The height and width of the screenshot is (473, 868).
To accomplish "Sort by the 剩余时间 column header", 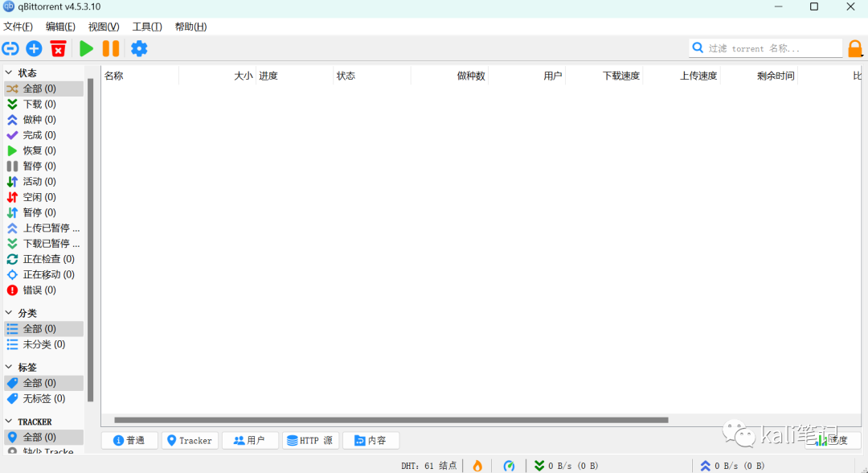I will click(x=759, y=76).
